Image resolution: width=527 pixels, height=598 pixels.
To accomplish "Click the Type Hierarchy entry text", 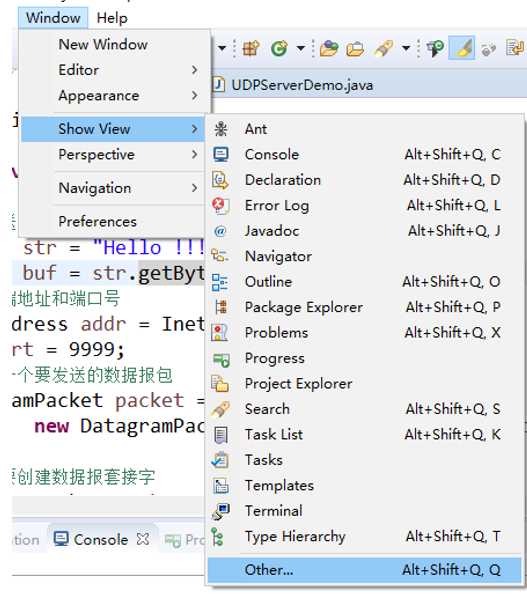I will 295,537.
